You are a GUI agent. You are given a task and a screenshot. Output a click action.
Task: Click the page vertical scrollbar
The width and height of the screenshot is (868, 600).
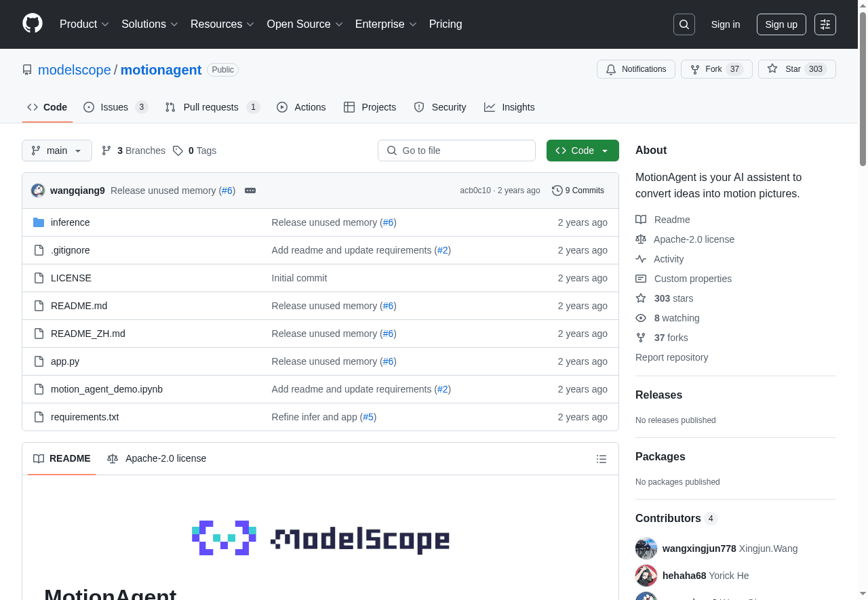863,88
